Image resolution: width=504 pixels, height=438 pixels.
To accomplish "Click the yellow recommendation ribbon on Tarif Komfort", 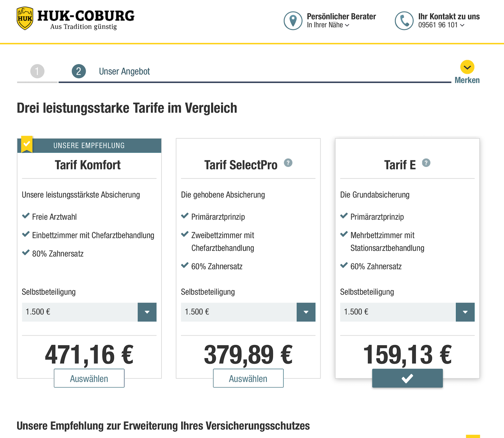I will click(27, 144).
